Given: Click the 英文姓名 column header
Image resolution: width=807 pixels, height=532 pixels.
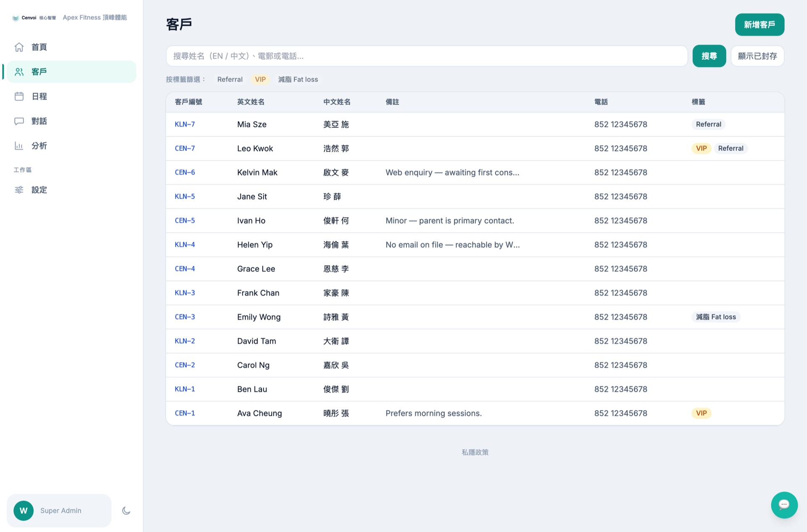Looking at the screenshot, I should click(251, 102).
